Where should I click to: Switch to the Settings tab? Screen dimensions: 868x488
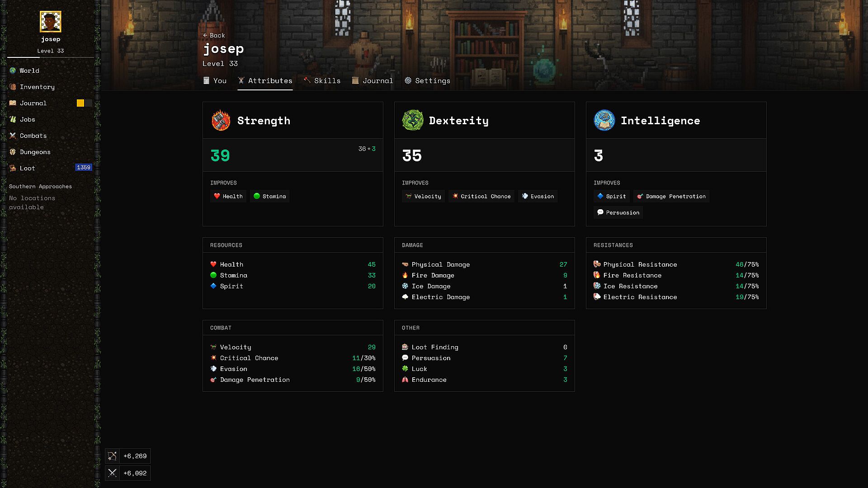427,80
